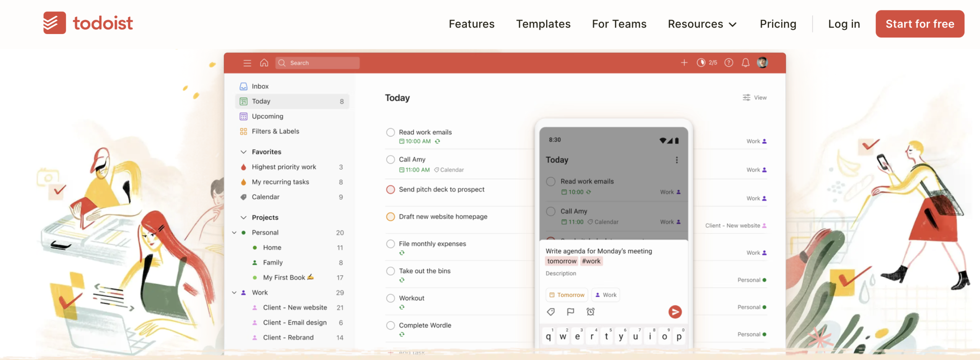
Task: Click the Work project chip in quick add
Action: (x=606, y=295)
